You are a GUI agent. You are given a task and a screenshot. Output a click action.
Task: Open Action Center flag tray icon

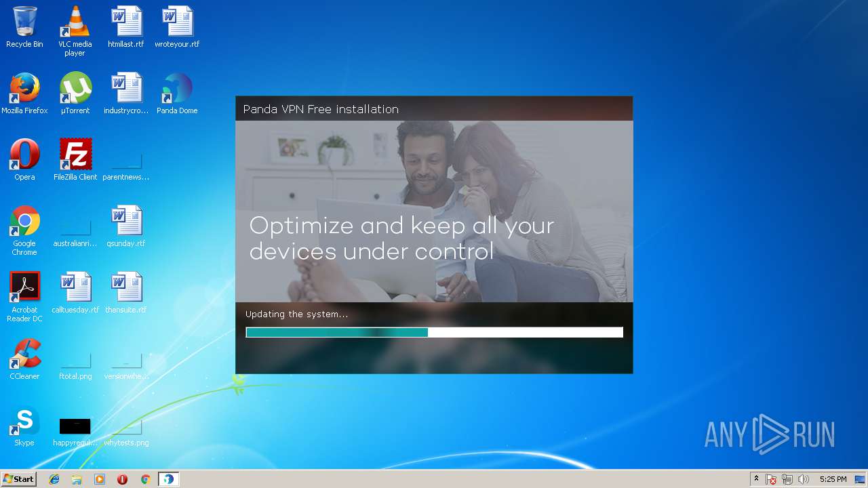pyautogui.click(x=771, y=479)
